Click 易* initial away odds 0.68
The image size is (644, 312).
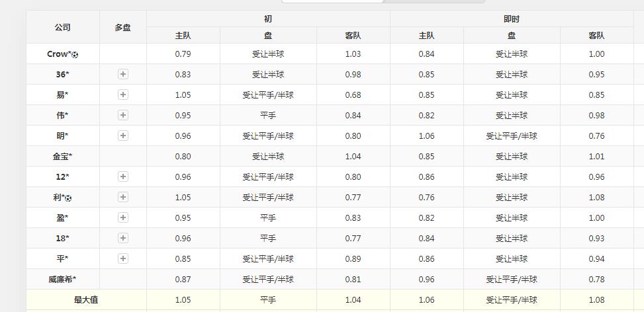tap(353, 95)
